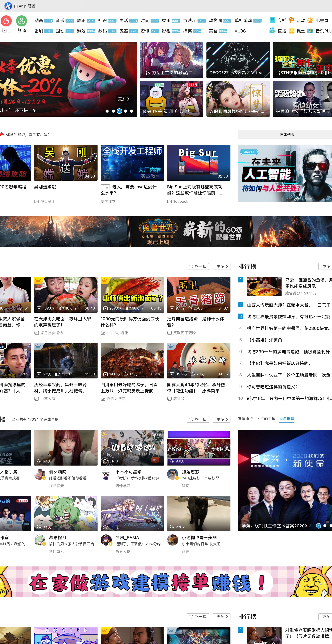The image size is (332, 644).
Task: Click the 课堂 classroom icon
Action: (x=292, y=31)
